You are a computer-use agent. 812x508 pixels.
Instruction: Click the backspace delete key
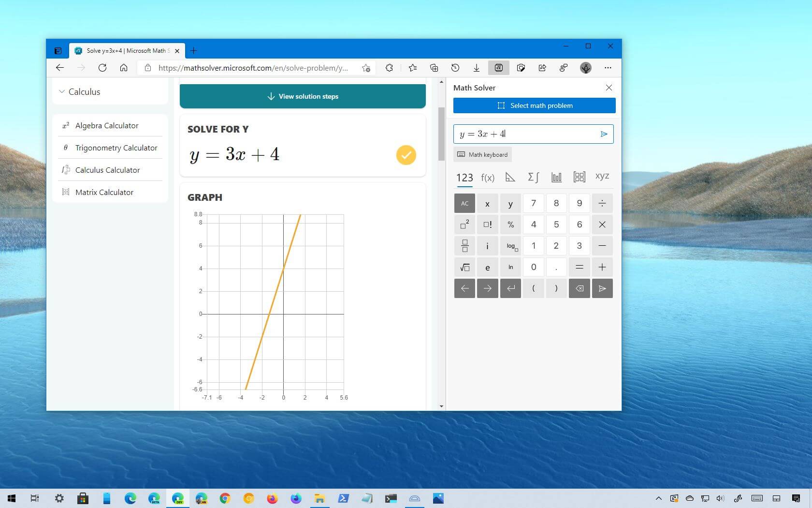point(579,288)
